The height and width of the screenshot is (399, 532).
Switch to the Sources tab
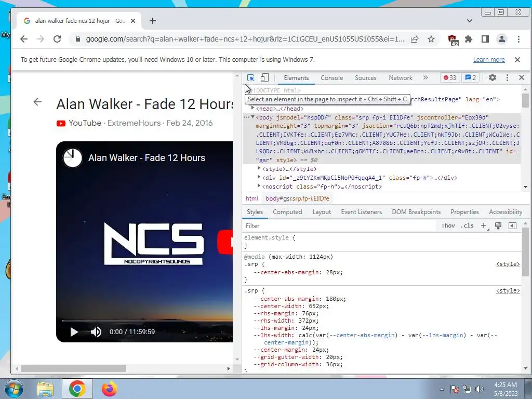[365, 78]
